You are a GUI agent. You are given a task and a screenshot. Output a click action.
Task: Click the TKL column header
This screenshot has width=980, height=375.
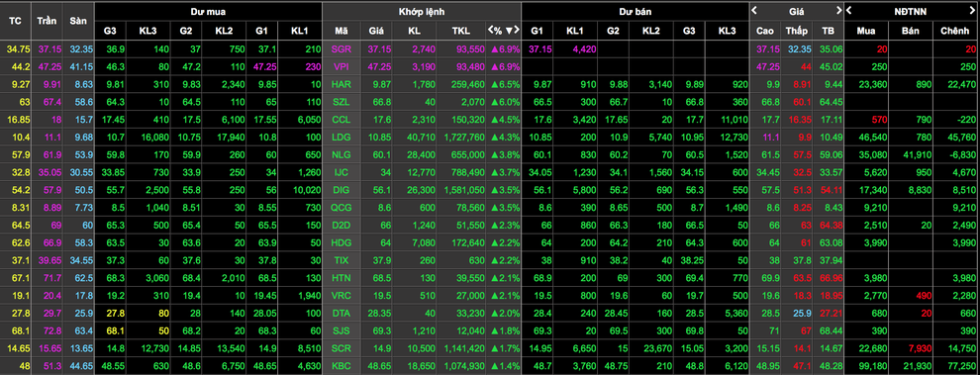point(463,30)
